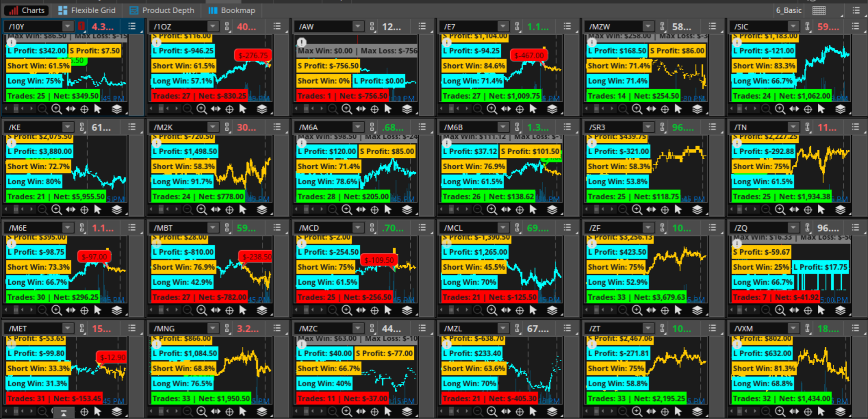This screenshot has width=868, height=419.
Task: Click the symbol link icon on /M6A chart
Action: (x=372, y=127)
